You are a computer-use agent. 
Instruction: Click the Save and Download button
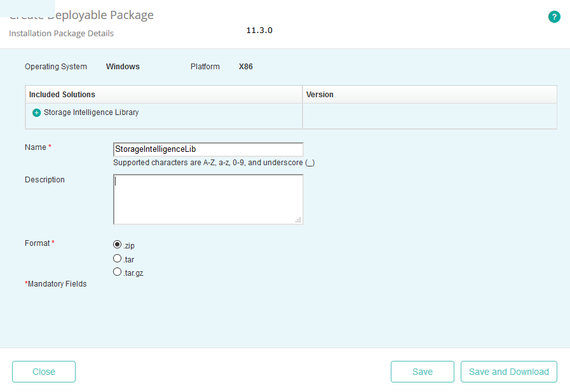click(x=508, y=372)
